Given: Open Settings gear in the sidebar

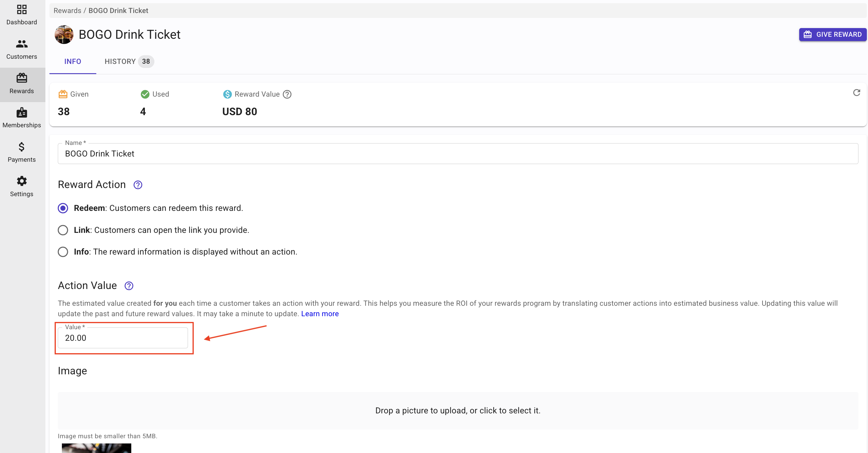Looking at the screenshot, I should 22,187.
